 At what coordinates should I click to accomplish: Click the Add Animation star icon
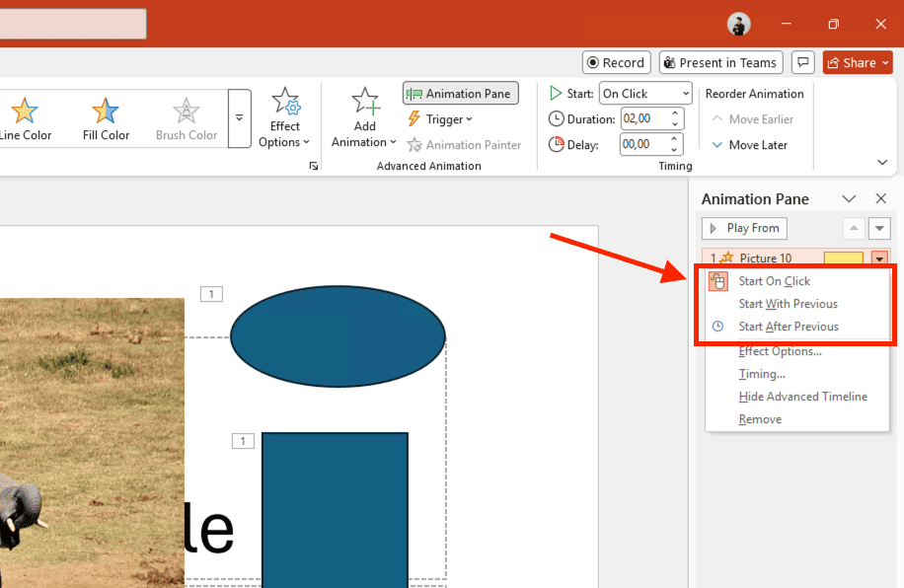[365, 102]
